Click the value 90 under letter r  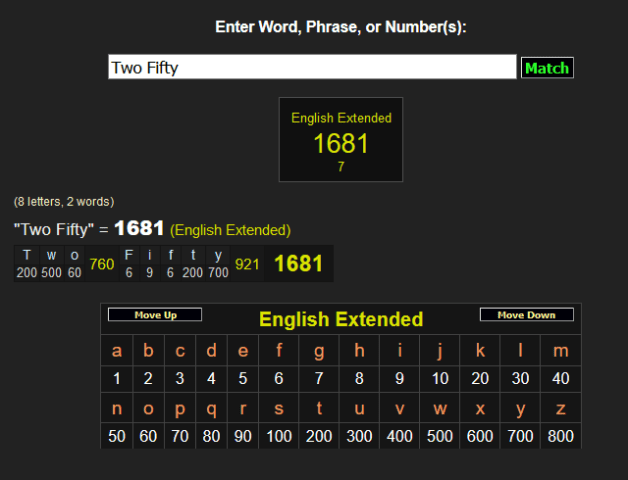pos(243,436)
